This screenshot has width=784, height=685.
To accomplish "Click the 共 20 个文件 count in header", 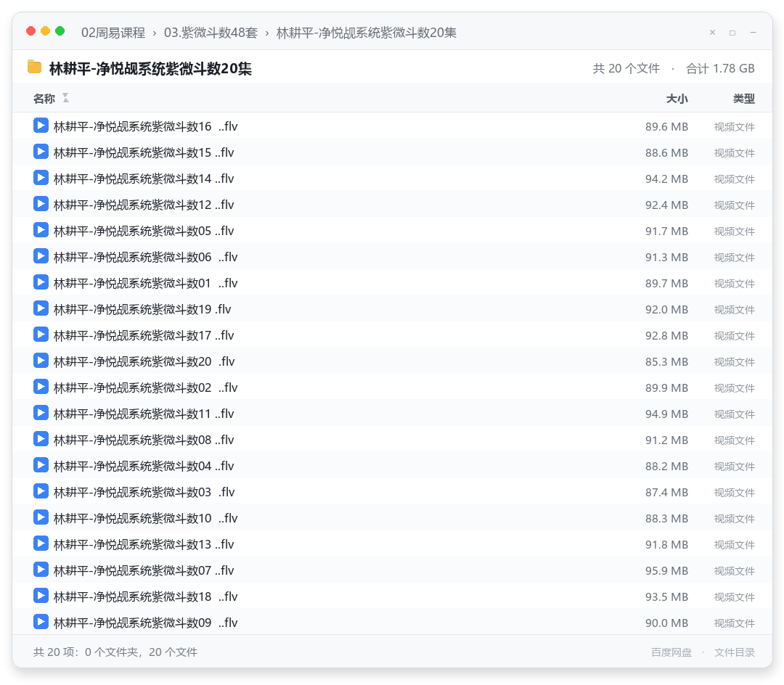I will point(626,68).
